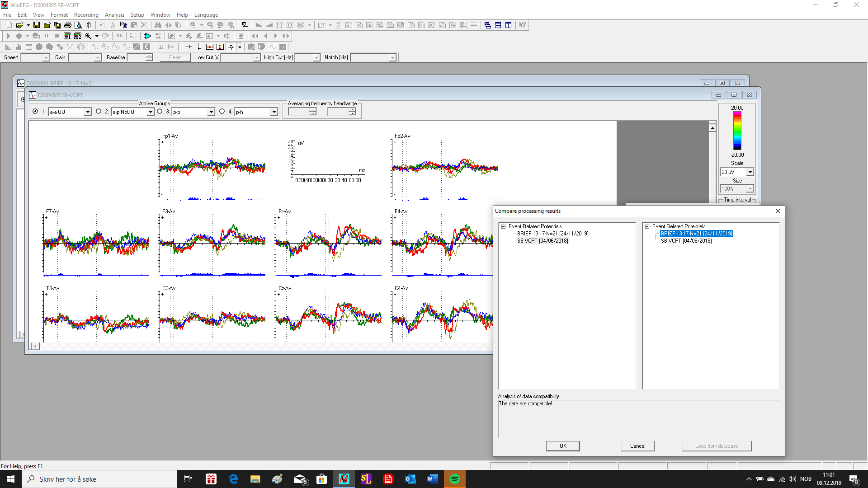Open the Spotify app in taskbar
868x488 pixels.
[455, 479]
